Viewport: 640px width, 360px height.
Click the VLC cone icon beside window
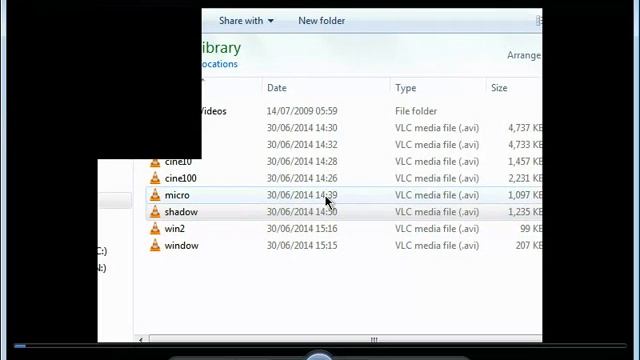[x=155, y=245]
